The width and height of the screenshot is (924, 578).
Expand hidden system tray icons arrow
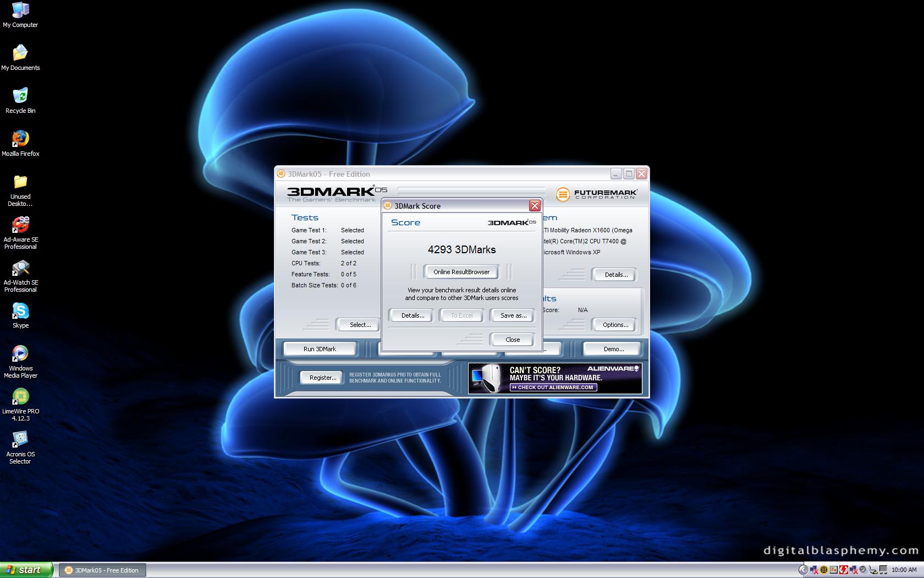[803, 570]
